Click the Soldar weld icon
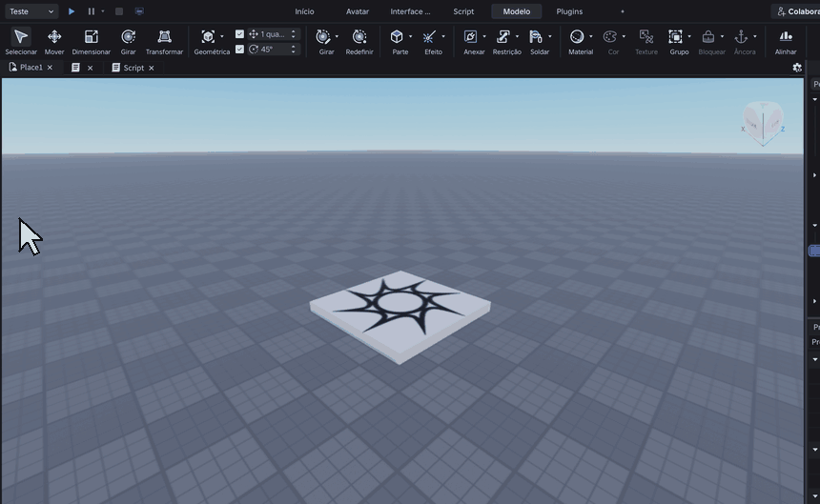The image size is (820, 504). click(x=536, y=36)
